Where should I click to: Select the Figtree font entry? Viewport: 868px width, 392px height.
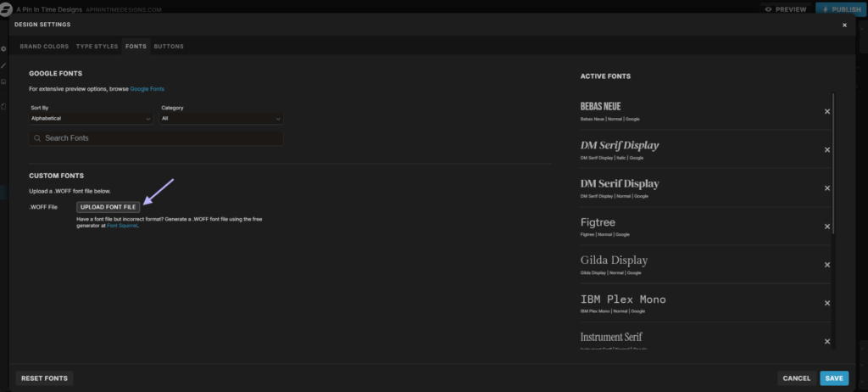[x=706, y=227]
